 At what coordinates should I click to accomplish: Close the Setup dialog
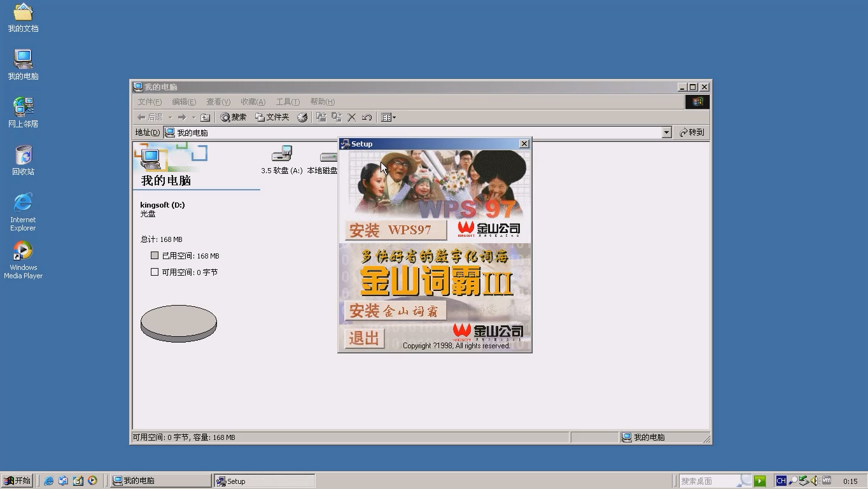click(x=524, y=144)
